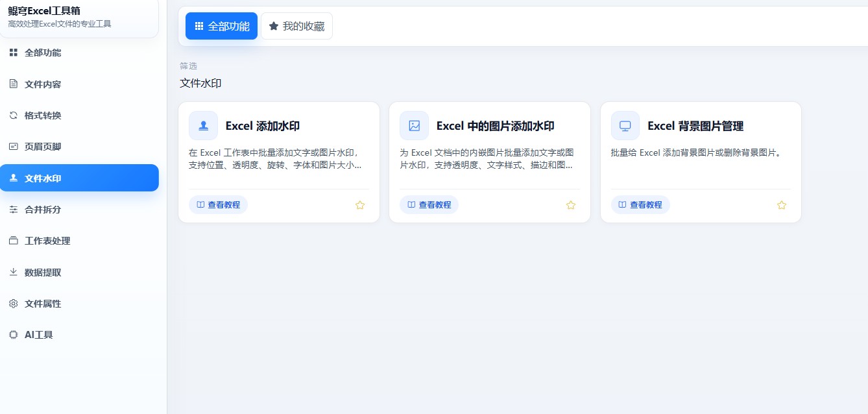The height and width of the screenshot is (414, 868).
Task: Open the 工作表处理 category
Action: point(79,241)
